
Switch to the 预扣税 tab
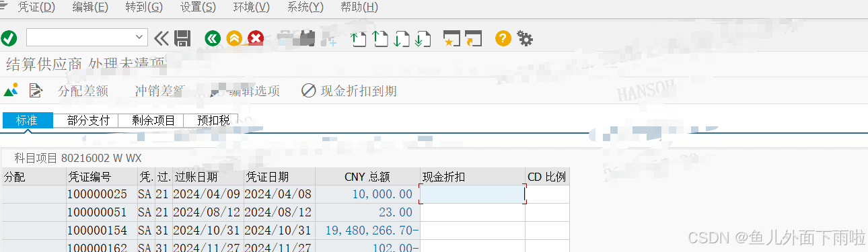213,120
